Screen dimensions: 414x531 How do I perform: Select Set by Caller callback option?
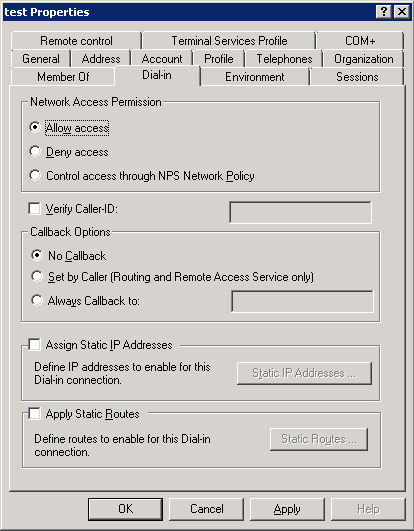coord(37,276)
